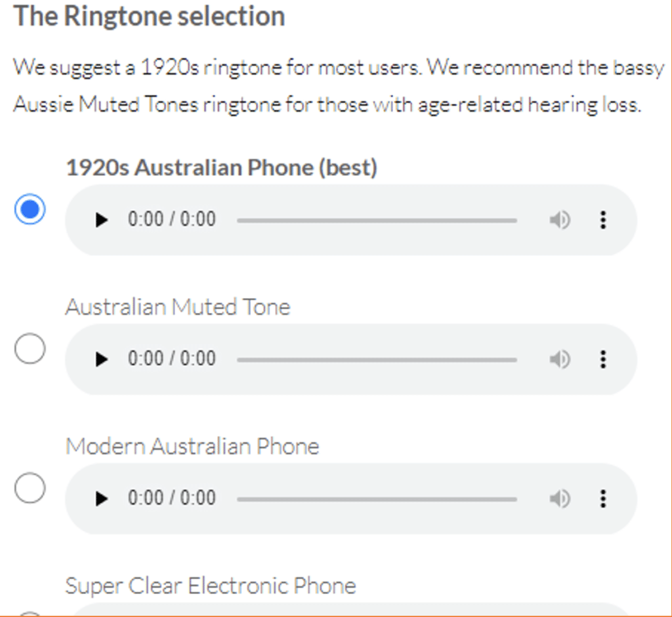
Task: Select the Australian Muted Tone radio button
Action: (30, 348)
